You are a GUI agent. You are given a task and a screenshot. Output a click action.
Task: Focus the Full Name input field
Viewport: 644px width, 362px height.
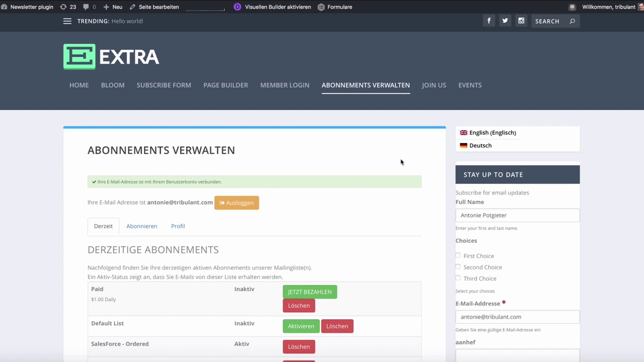(x=518, y=215)
